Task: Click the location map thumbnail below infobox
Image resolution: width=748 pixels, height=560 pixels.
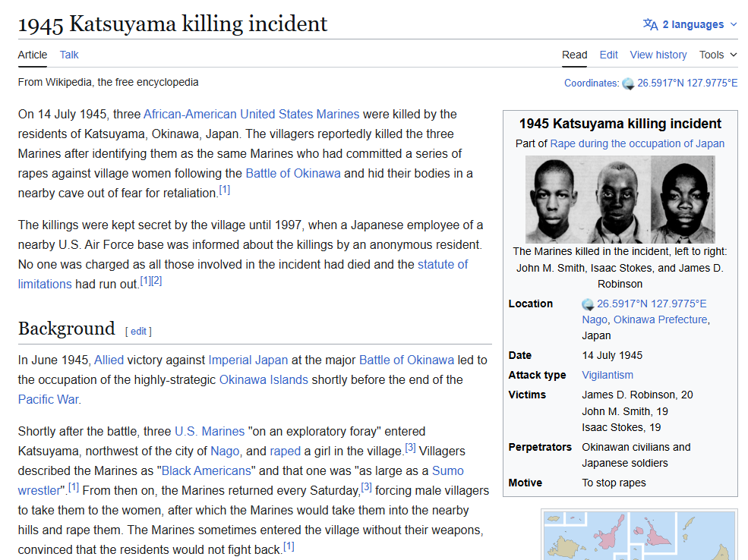Action: point(639,535)
